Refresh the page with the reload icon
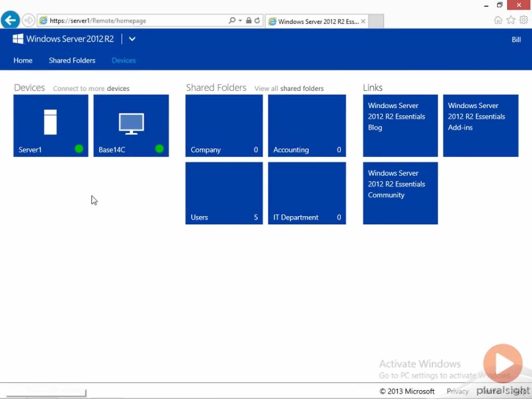 (258, 20)
